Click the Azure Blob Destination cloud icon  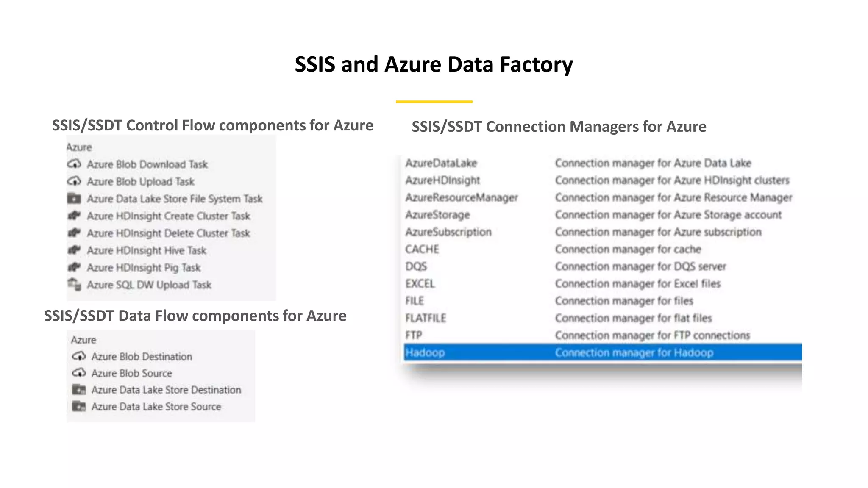tap(79, 356)
